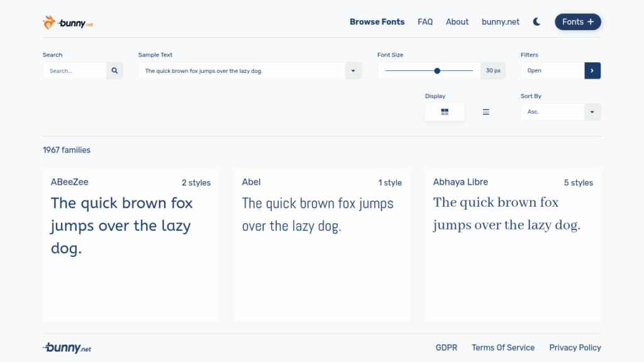Image resolution: width=644 pixels, height=362 pixels.
Task: Open the Sort By Asc. dropdown
Action: [x=560, y=112]
